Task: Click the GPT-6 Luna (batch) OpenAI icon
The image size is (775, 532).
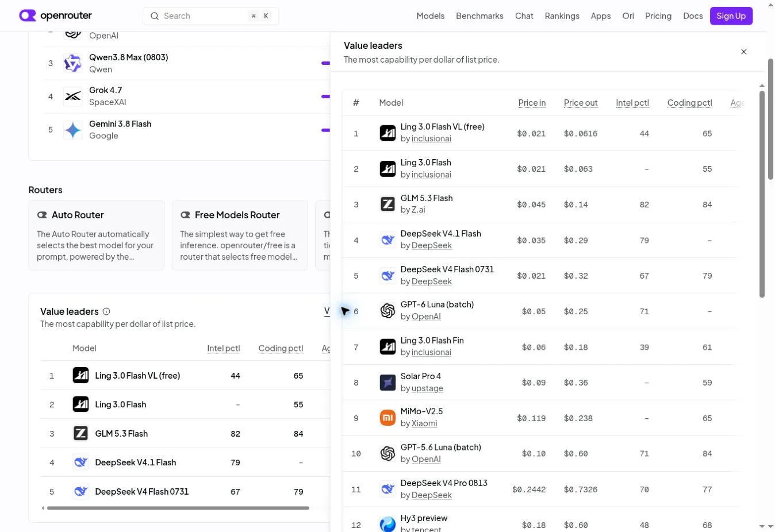Action: (x=387, y=311)
